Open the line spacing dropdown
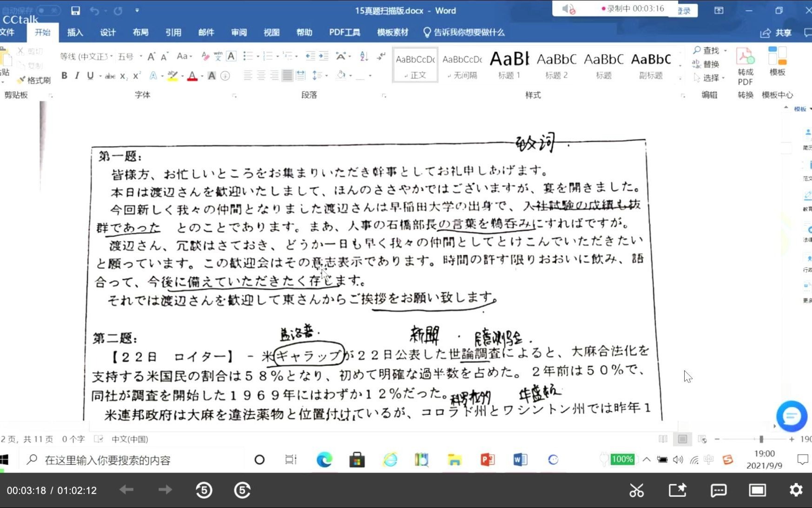This screenshot has width=812, height=508. pos(319,75)
